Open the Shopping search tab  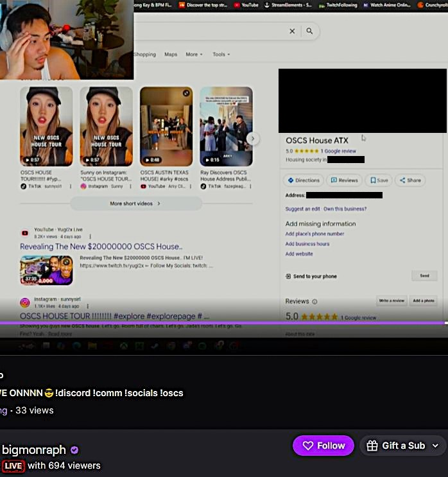click(145, 54)
